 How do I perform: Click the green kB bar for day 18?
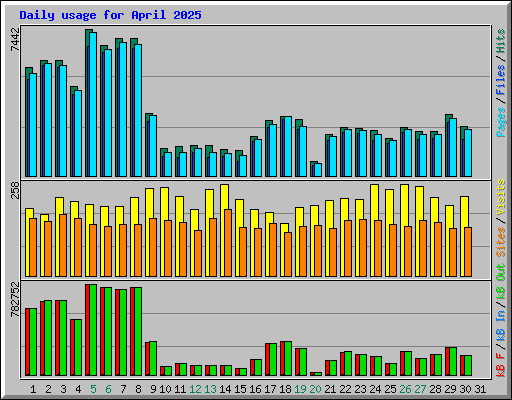(288, 358)
